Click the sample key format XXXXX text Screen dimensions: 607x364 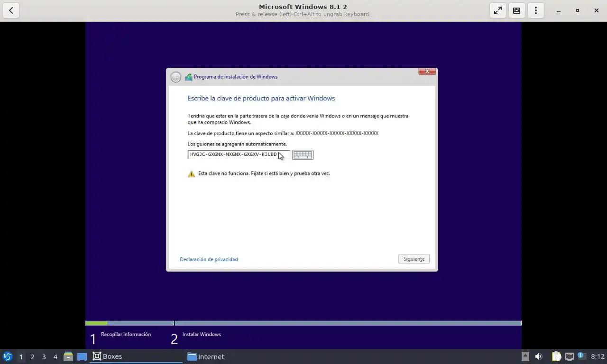337,133
